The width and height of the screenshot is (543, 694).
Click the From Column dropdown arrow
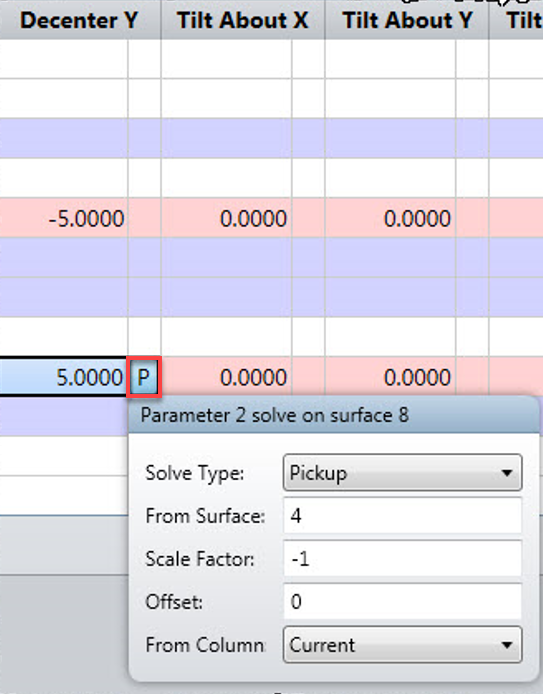pyautogui.click(x=507, y=644)
